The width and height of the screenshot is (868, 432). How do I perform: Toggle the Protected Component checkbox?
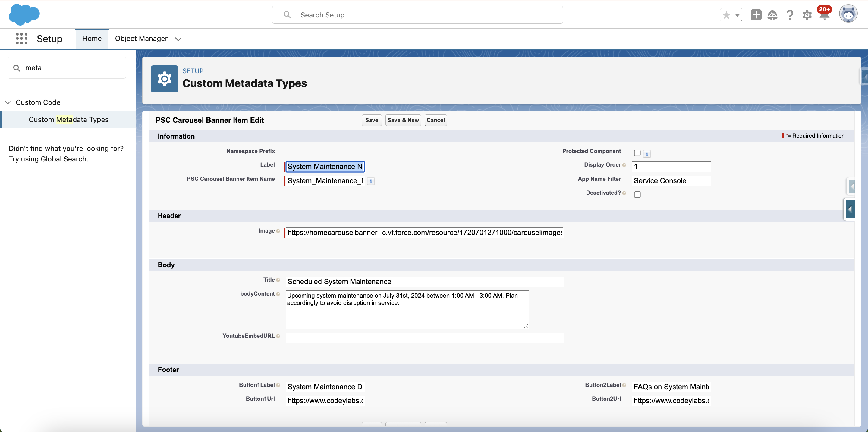click(637, 153)
